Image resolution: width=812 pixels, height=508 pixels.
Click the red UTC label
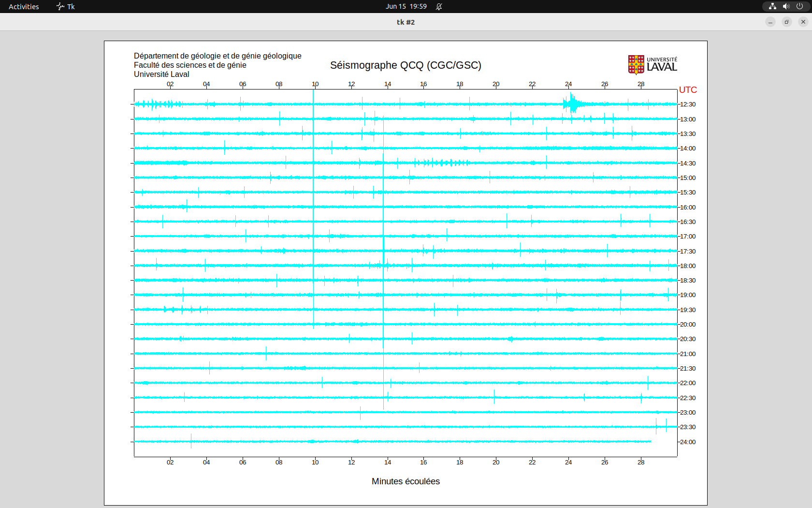pyautogui.click(x=688, y=90)
